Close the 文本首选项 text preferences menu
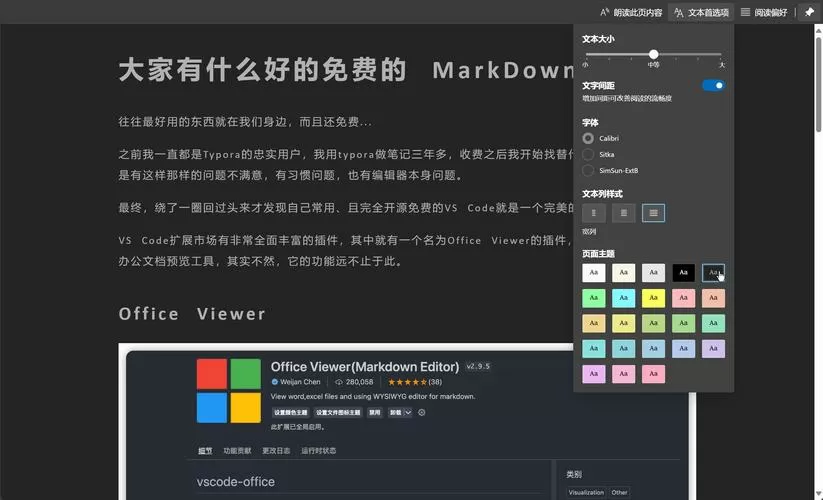This screenshot has height=500, width=823. (x=702, y=12)
